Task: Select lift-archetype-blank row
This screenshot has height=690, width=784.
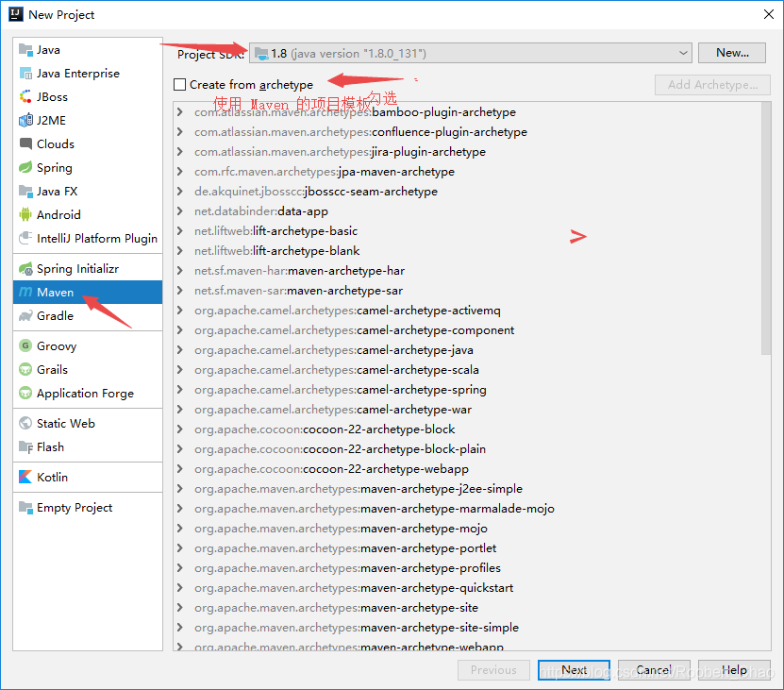Action: [467, 251]
